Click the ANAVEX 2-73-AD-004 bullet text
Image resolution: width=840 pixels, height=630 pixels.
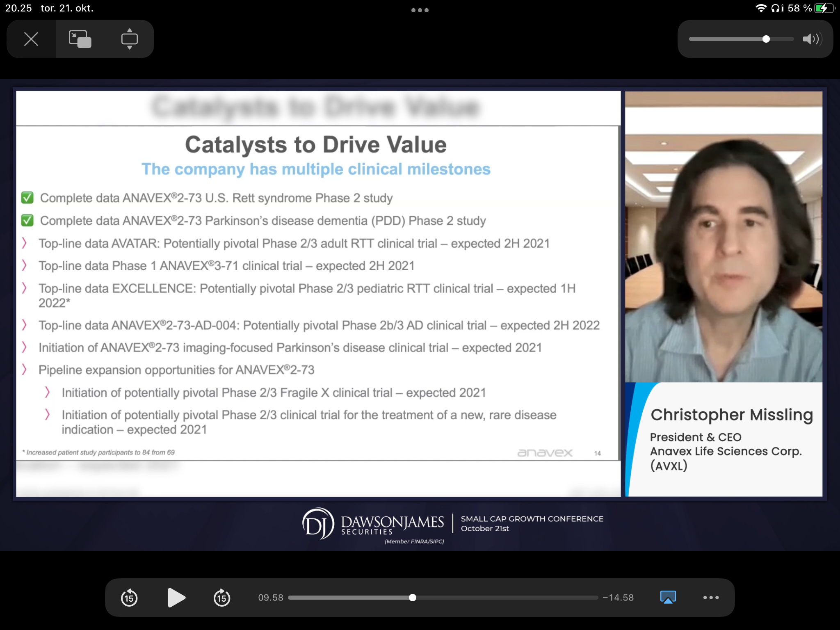319,325
